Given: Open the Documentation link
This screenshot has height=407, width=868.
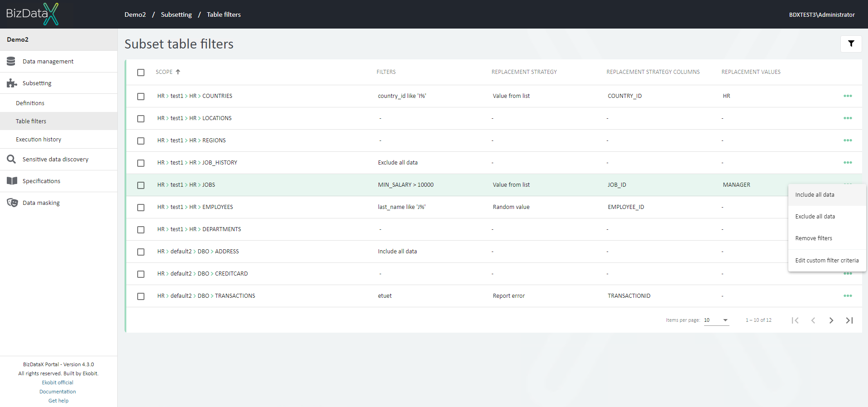Looking at the screenshot, I should pyautogui.click(x=58, y=392).
